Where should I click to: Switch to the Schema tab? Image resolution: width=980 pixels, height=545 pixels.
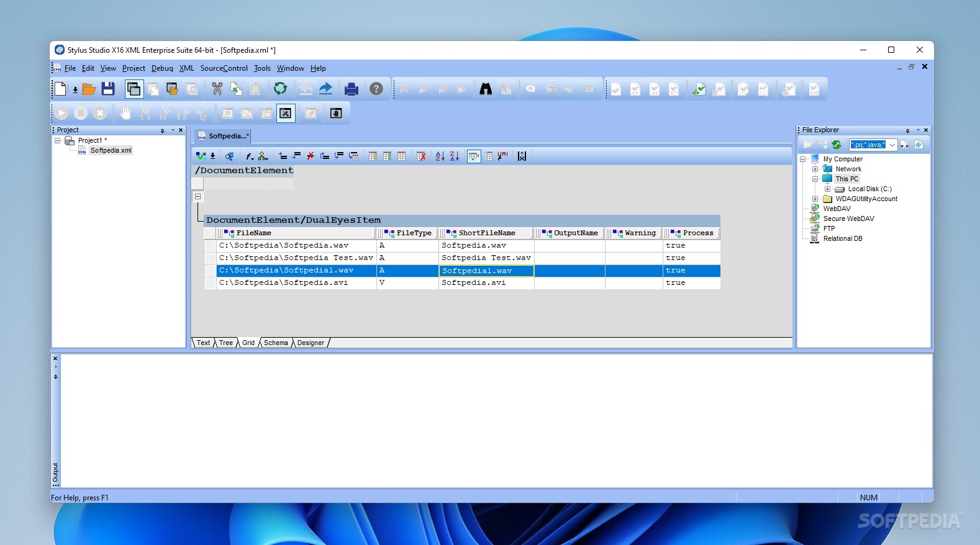276,343
